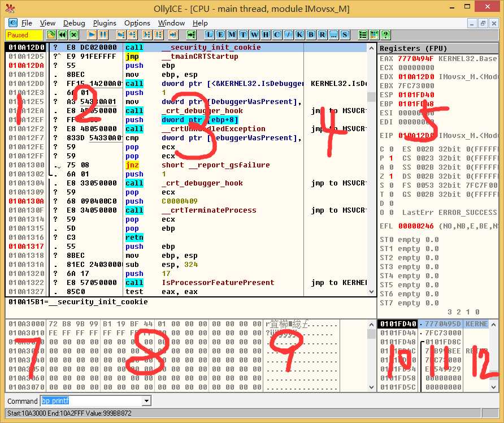Click the Z flag value
The height and width of the screenshot is (423, 504).
[391, 176]
